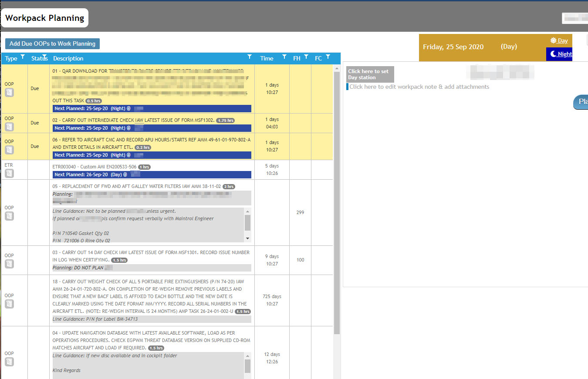
Task: Edit workpack note and add attachments
Action: pyautogui.click(x=419, y=87)
